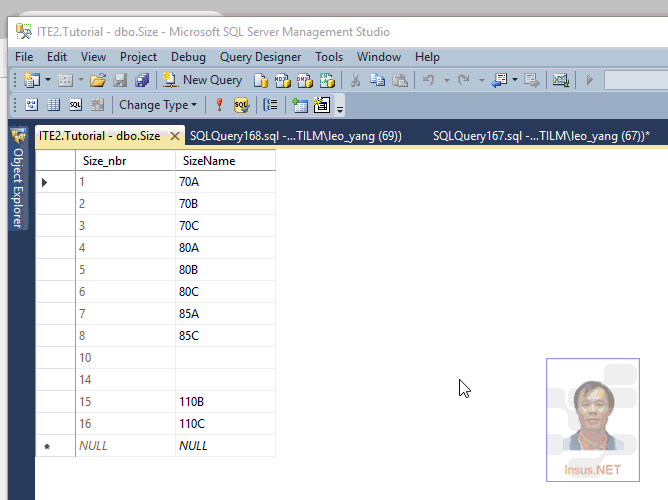
Task: Close the ITE2.Tutorial - dbo.Size tab
Action: point(175,136)
